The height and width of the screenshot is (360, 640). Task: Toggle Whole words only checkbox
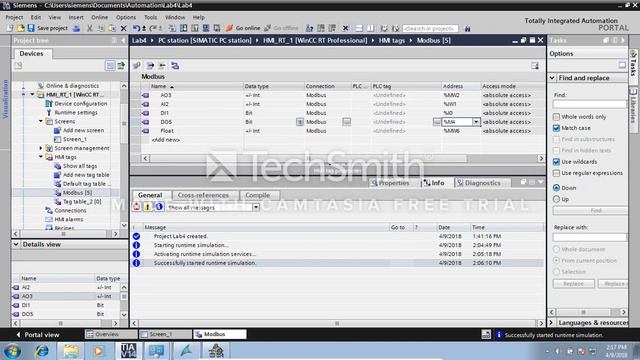556,117
